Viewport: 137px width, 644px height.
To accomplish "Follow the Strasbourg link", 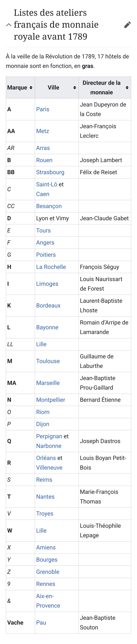I will 50,172.
